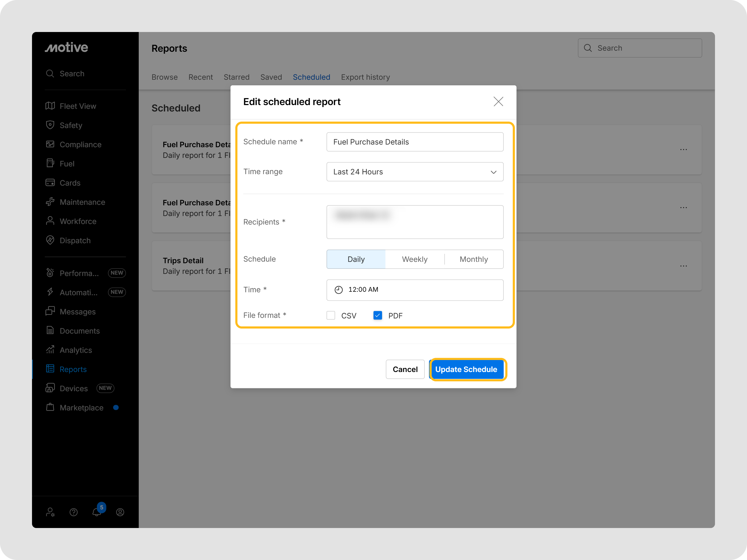Screen dimensions: 747x560
Task: Select the Monthly schedule option
Action: click(x=474, y=259)
